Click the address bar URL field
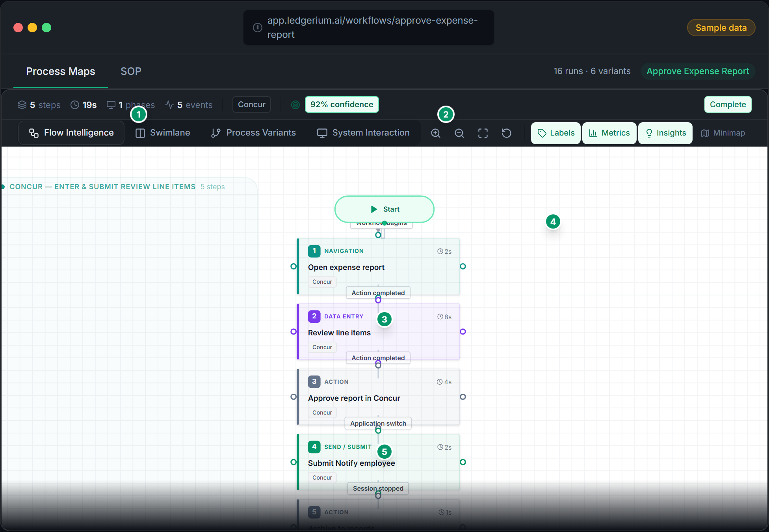Screen dimensions: 769x532 (369, 28)
